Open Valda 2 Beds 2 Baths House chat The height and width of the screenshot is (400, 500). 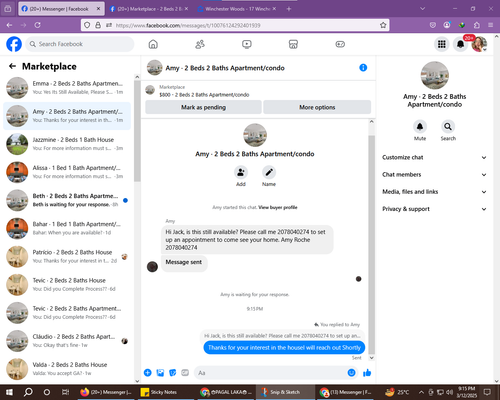[67, 369]
